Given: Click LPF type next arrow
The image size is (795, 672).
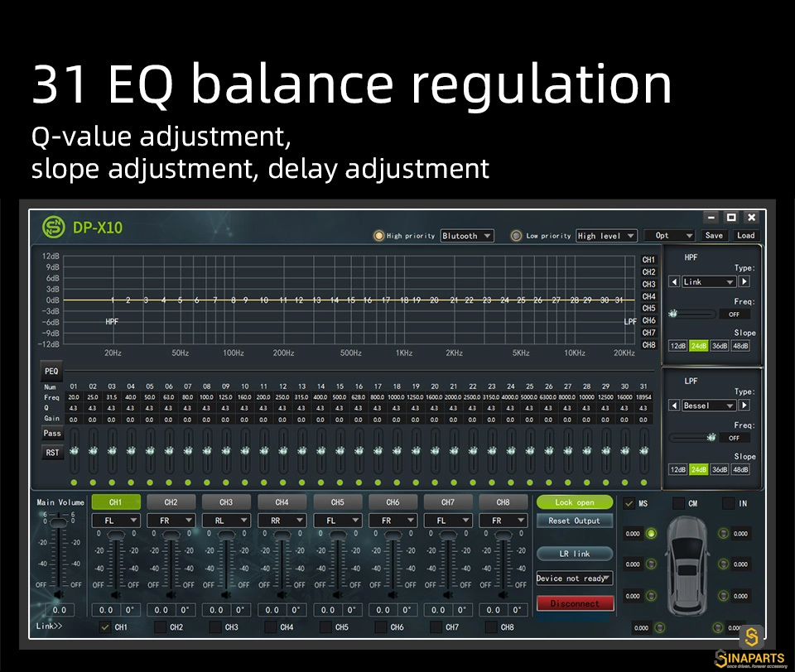Looking at the screenshot, I should click(744, 406).
